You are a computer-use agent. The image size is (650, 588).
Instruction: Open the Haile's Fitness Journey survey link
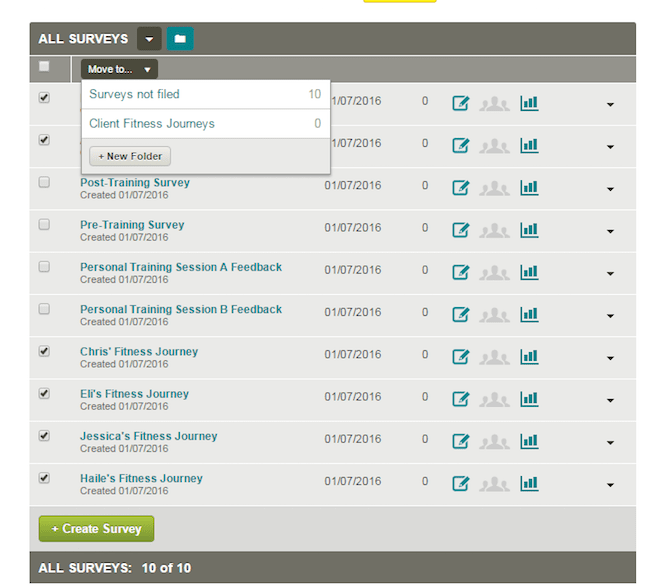click(x=141, y=478)
